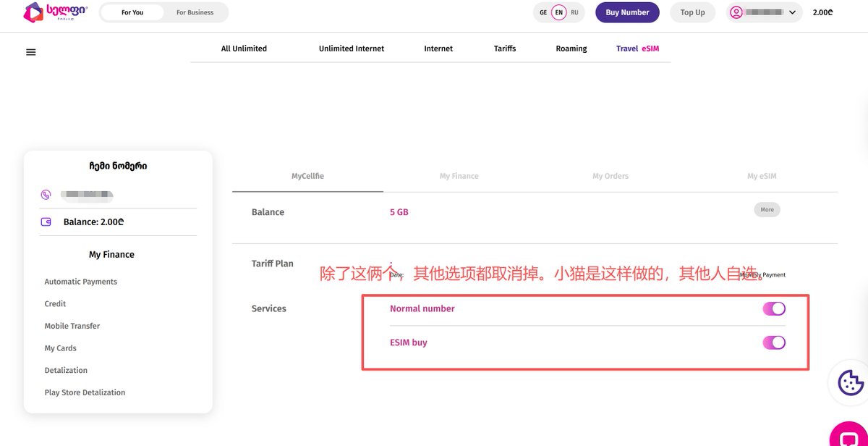Click the Normal number service label
The height and width of the screenshot is (446, 868).
tap(422, 308)
